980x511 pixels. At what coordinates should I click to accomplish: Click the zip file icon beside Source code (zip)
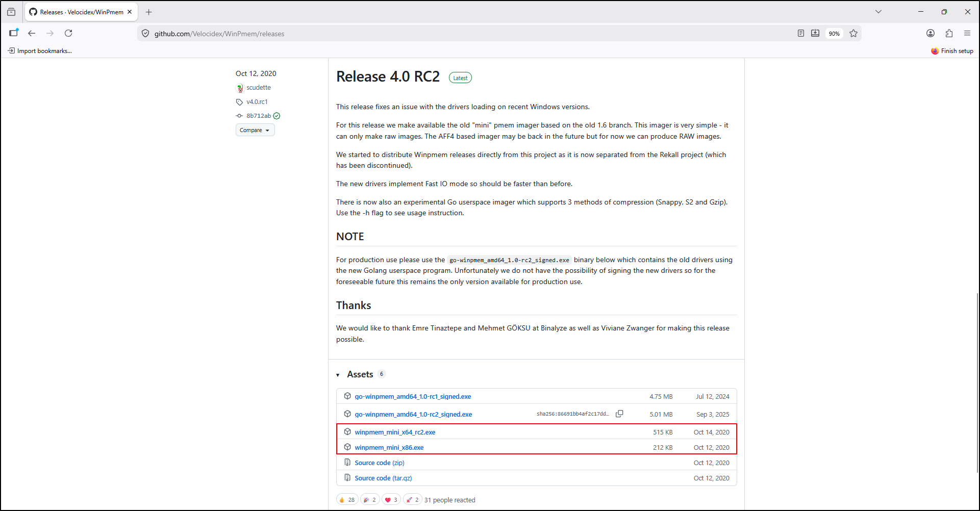coord(347,462)
